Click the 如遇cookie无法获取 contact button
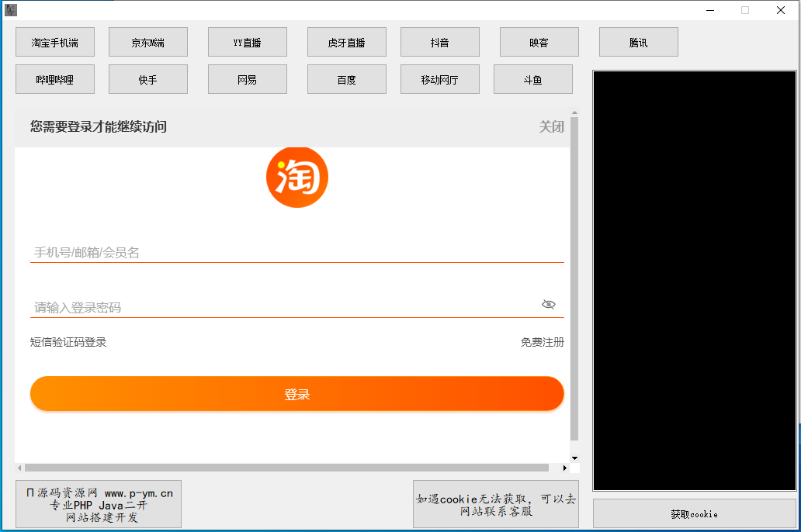The image size is (801, 532). [496, 504]
